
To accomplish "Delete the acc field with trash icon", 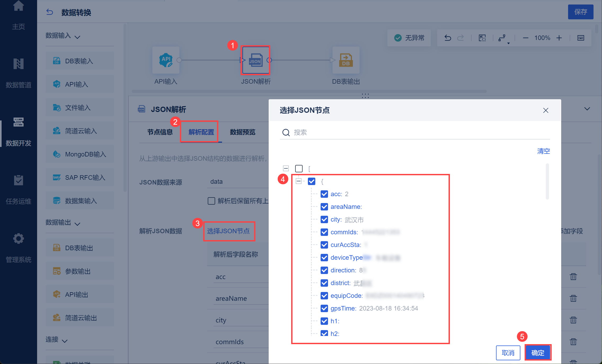I will click(x=573, y=277).
